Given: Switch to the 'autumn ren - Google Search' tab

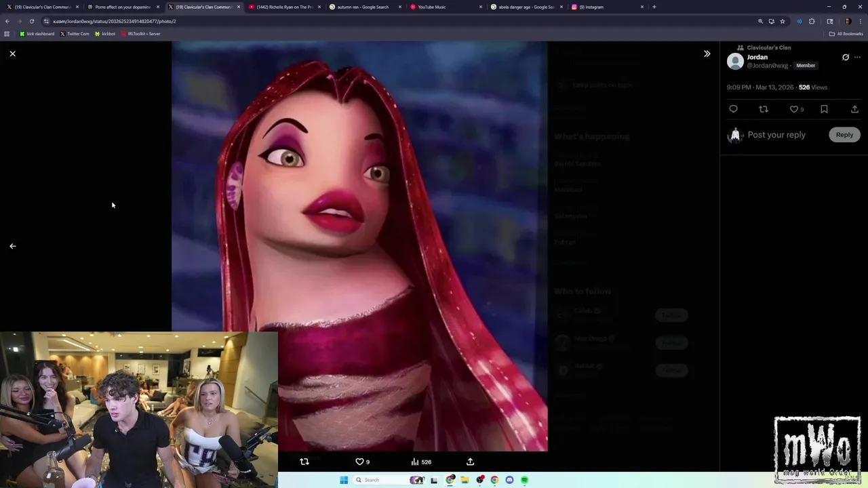Looking at the screenshot, I should (364, 7).
